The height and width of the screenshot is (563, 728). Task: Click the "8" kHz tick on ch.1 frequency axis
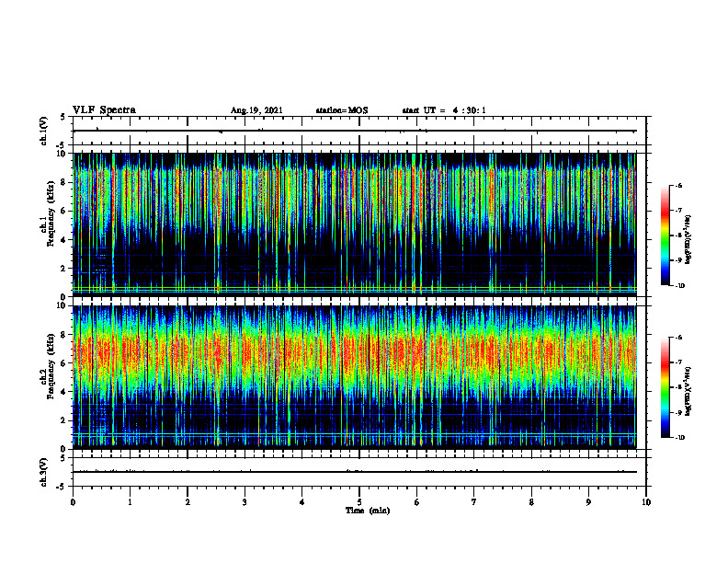(x=65, y=182)
